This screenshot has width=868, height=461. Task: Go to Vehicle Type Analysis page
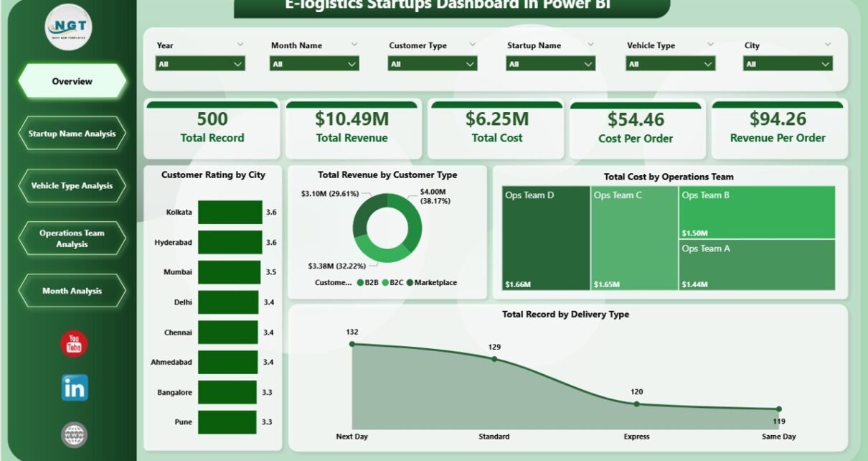click(72, 186)
